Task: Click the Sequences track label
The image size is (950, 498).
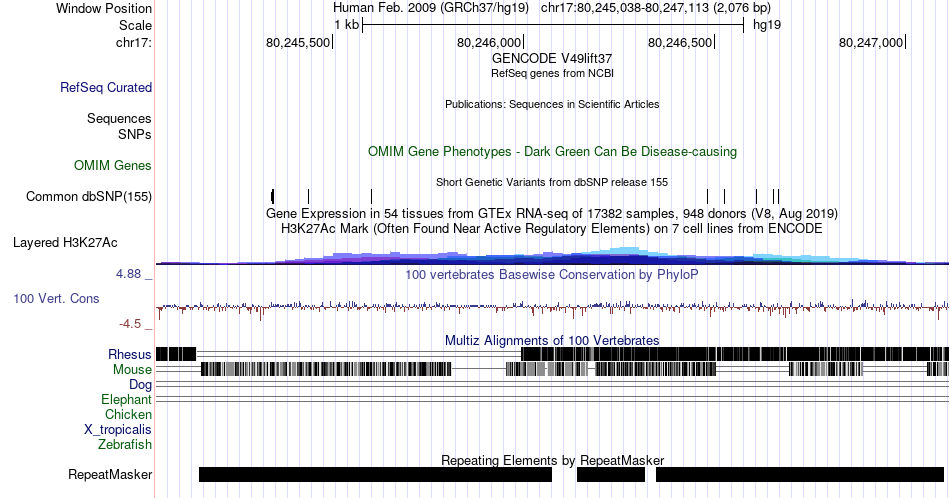Action: (119, 118)
